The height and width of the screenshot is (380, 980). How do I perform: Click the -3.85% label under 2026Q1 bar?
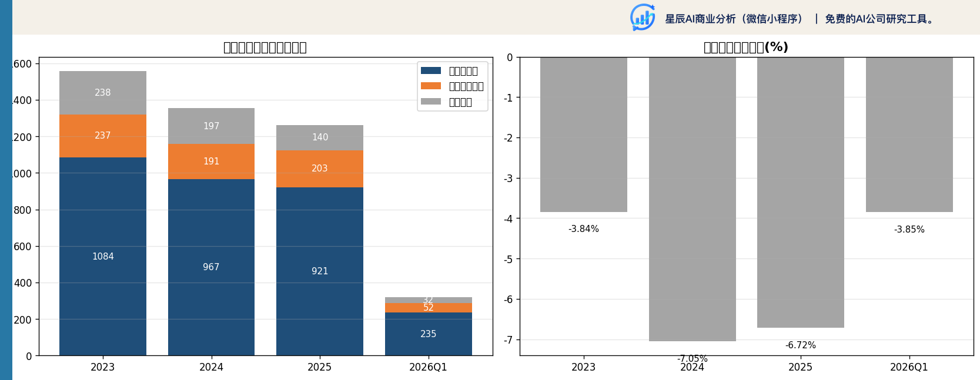(909, 230)
